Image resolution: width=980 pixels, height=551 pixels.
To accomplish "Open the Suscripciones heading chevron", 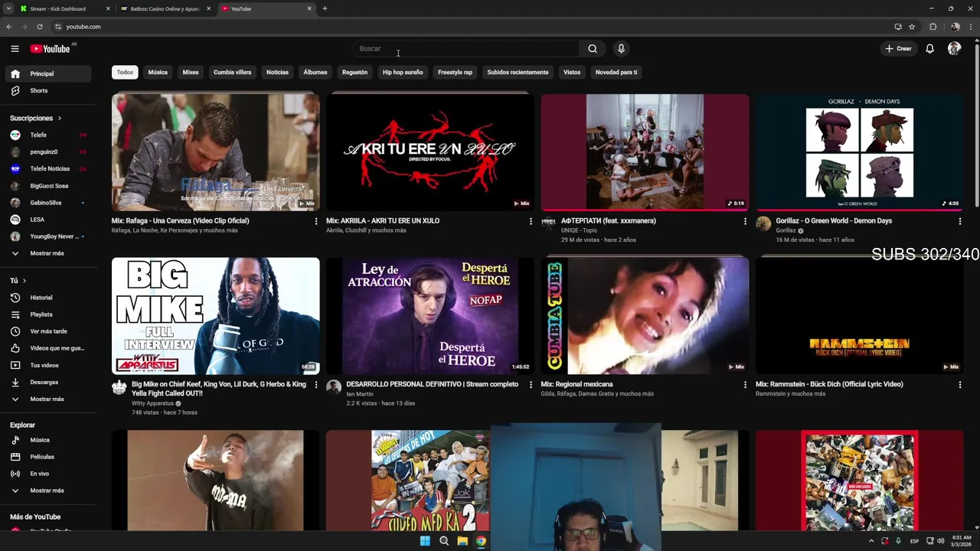I will coord(59,119).
